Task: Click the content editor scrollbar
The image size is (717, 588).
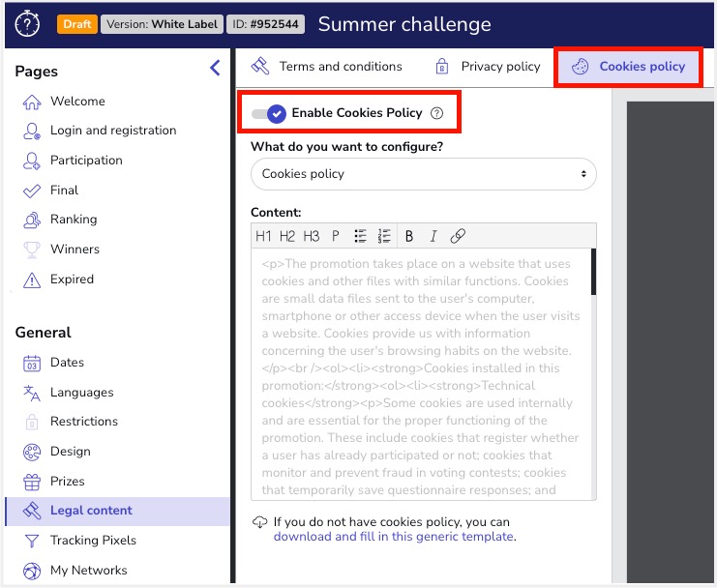Action: [x=593, y=272]
